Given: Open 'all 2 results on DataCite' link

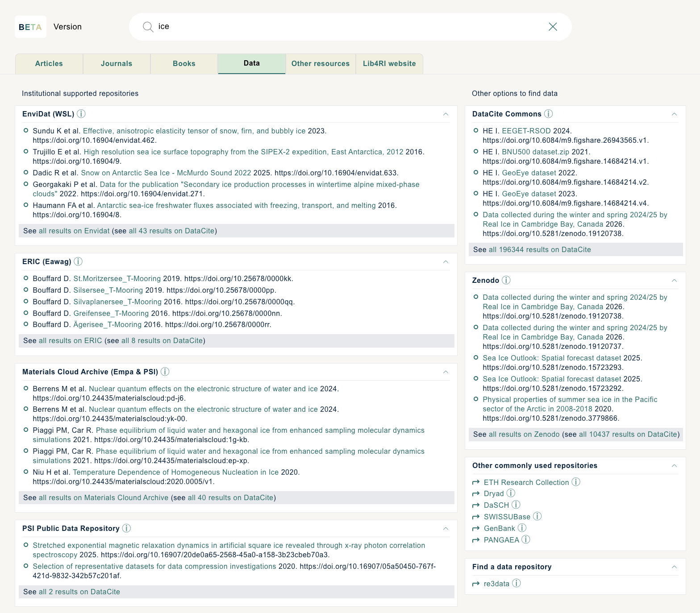Looking at the screenshot, I should 79,592.
